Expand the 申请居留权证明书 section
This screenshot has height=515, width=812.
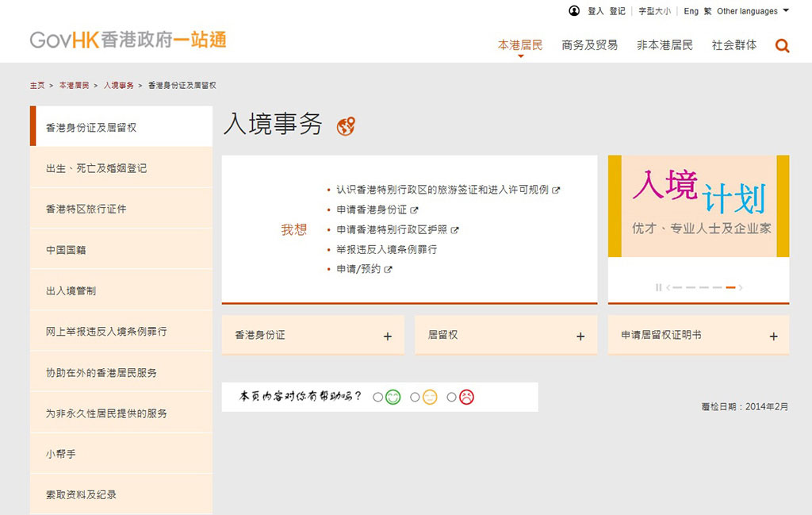coord(773,336)
